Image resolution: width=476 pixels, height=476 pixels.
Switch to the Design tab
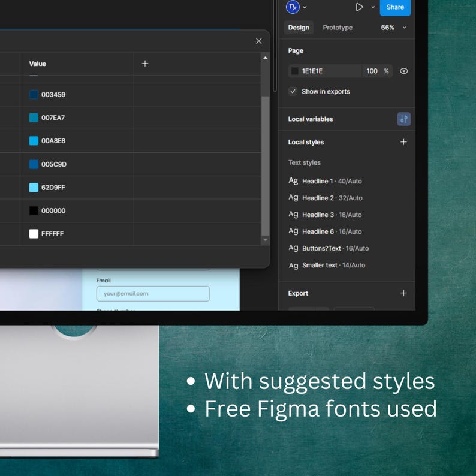pyautogui.click(x=299, y=28)
